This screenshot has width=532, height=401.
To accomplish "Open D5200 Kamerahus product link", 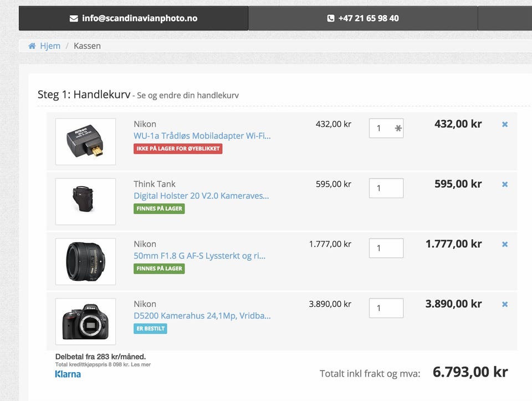I will [x=202, y=316].
